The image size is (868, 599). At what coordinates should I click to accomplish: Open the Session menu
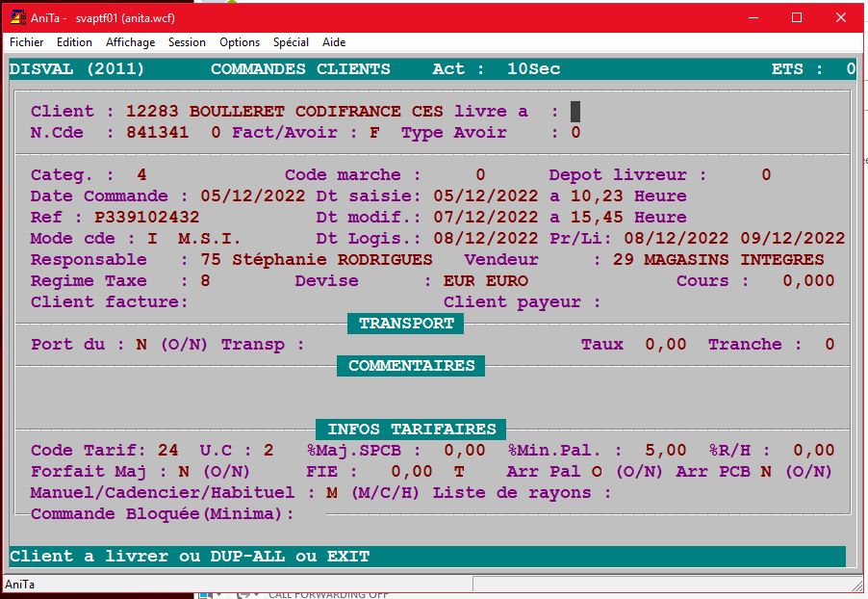point(187,42)
